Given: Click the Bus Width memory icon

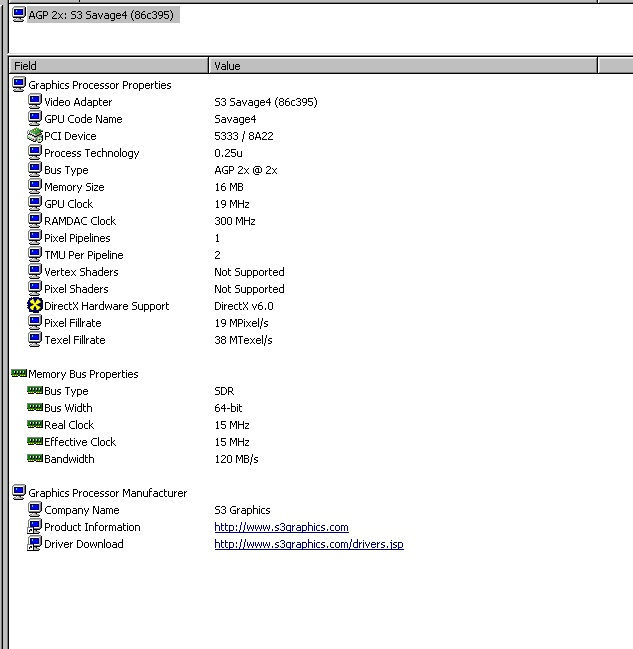Looking at the screenshot, I should [x=35, y=407].
